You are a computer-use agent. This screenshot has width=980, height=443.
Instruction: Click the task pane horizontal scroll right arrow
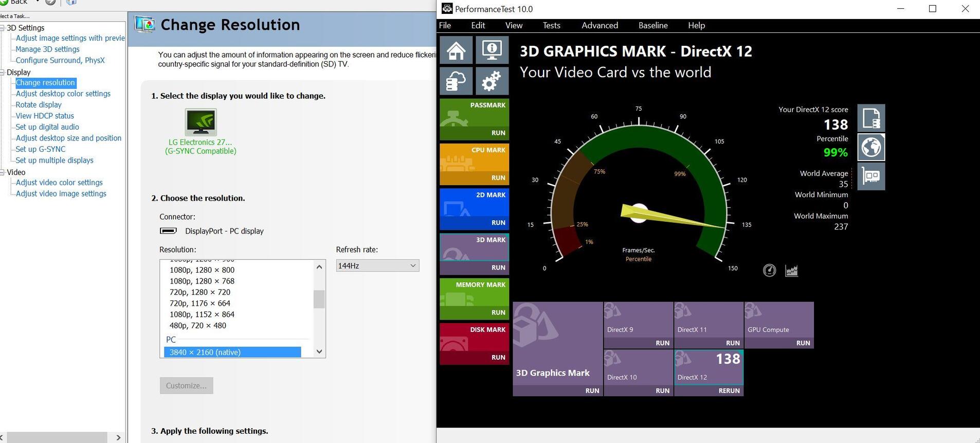click(x=118, y=437)
